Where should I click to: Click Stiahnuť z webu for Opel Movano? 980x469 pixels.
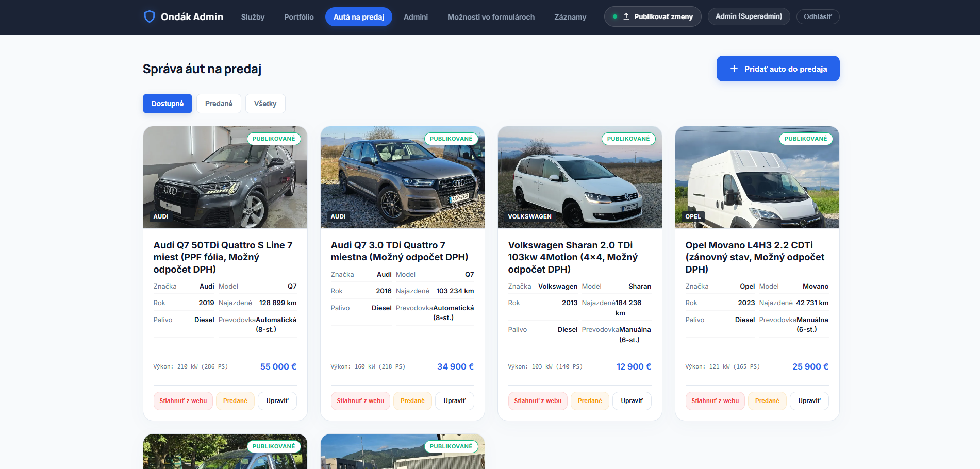pyautogui.click(x=715, y=401)
